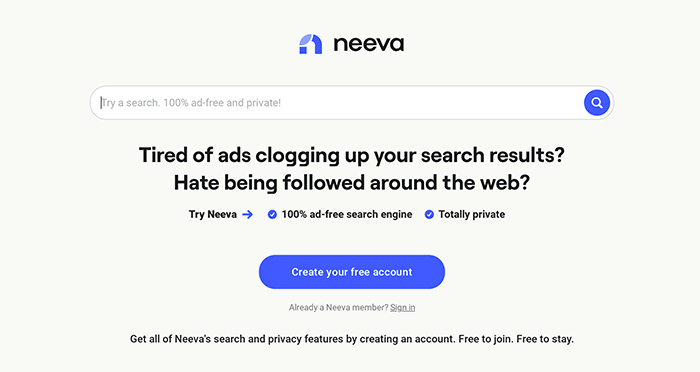Click the Already a Neeva member text
700x372 pixels.
coord(339,308)
